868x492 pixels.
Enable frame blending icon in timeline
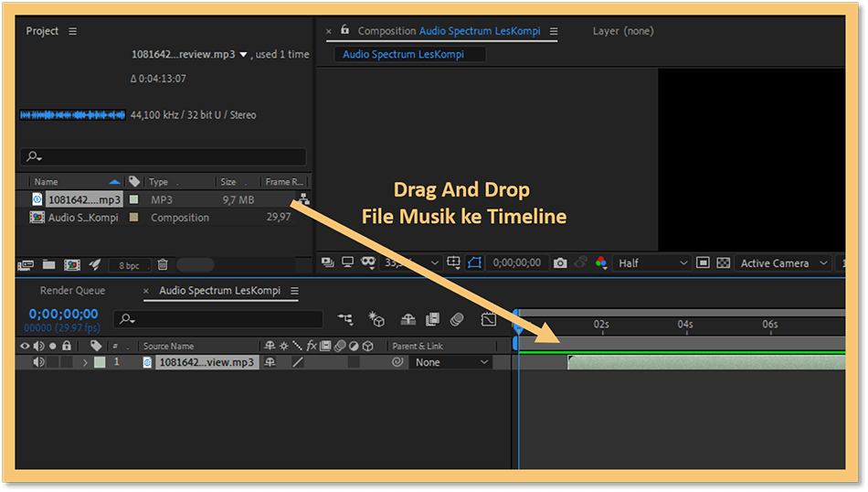click(x=432, y=318)
